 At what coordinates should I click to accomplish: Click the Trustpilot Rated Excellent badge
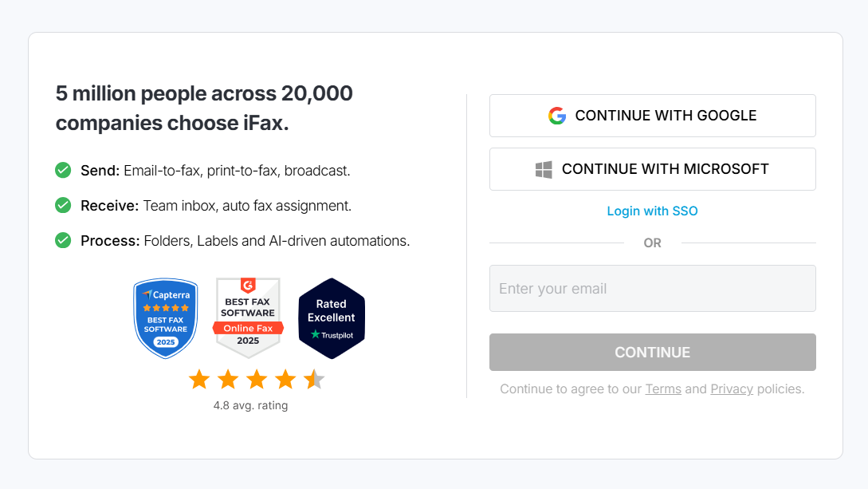331,317
